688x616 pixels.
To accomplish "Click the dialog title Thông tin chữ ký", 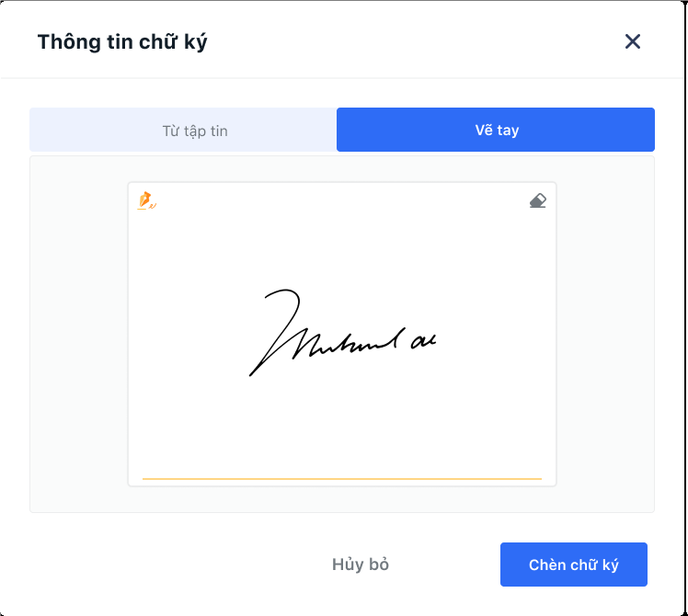I will point(122,42).
